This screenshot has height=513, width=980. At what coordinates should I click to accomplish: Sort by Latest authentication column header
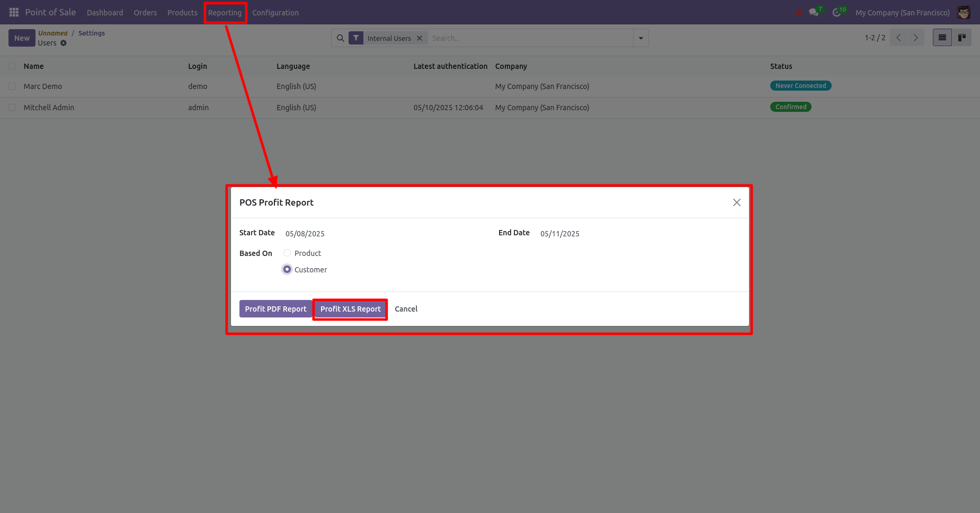[x=450, y=66]
